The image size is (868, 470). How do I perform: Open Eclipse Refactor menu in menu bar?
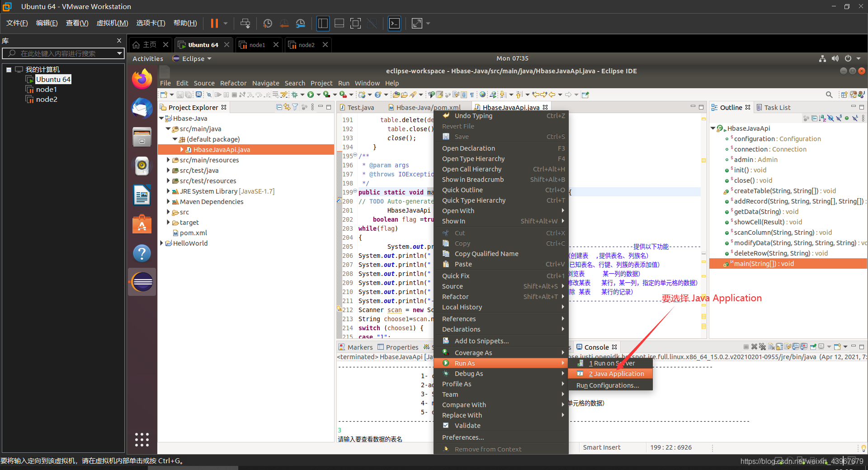pyautogui.click(x=233, y=83)
